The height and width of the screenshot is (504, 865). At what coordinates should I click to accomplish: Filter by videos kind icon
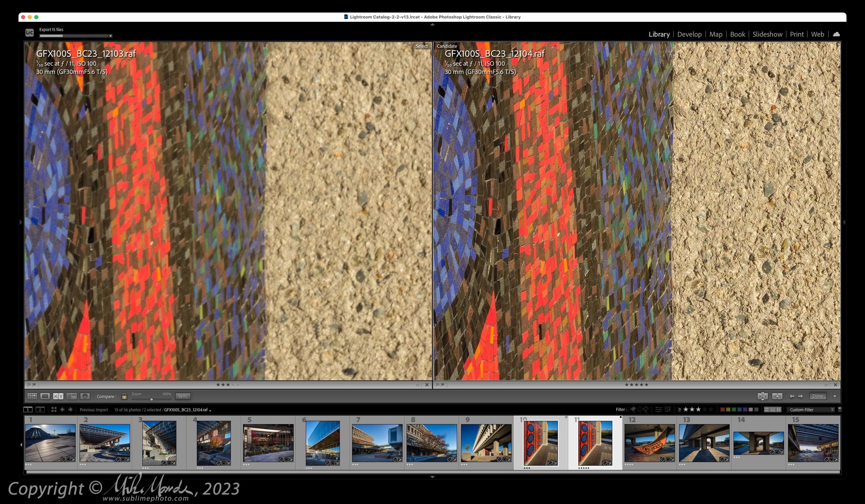pyautogui.click(x=779, y=410)
